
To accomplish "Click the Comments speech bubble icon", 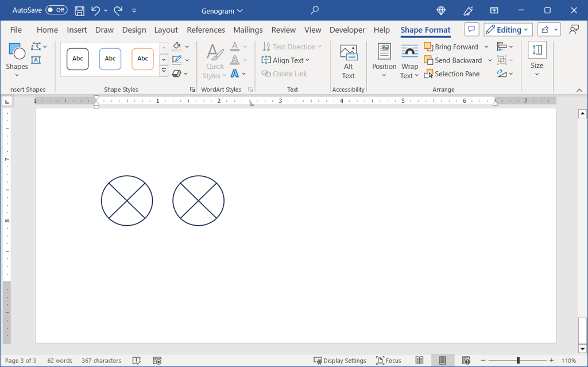I will (471, 30).
